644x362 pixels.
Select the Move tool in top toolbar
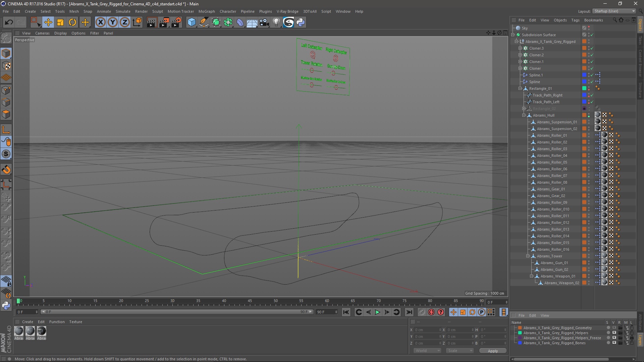pos(48,22)
